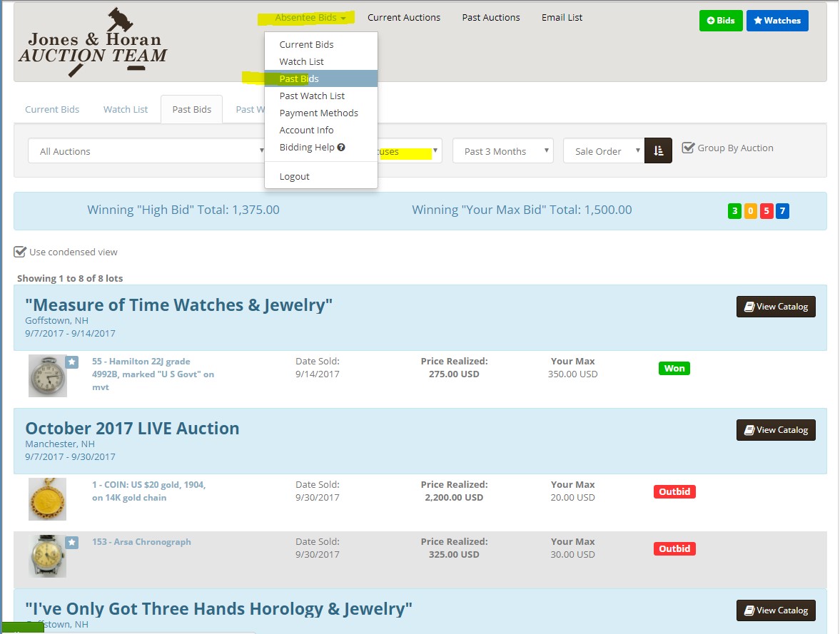The width and height of the screenshot is (840, 634).
Task: Click the green count badge showing 3
Action: coord(734,211)
